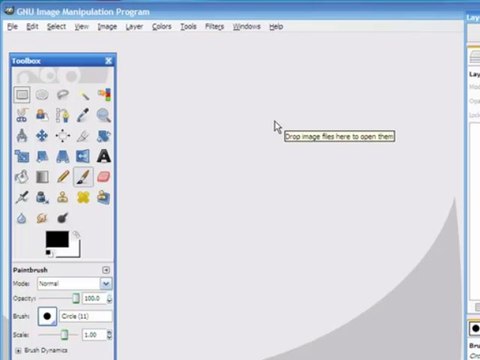
Task: Click the brush Scale slider handle
Action: click(64, 335)
